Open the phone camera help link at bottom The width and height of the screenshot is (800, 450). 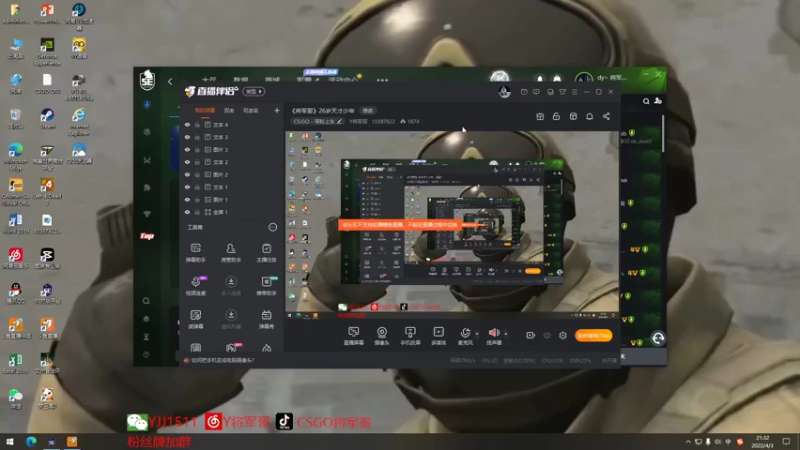(x=222, y=360)
